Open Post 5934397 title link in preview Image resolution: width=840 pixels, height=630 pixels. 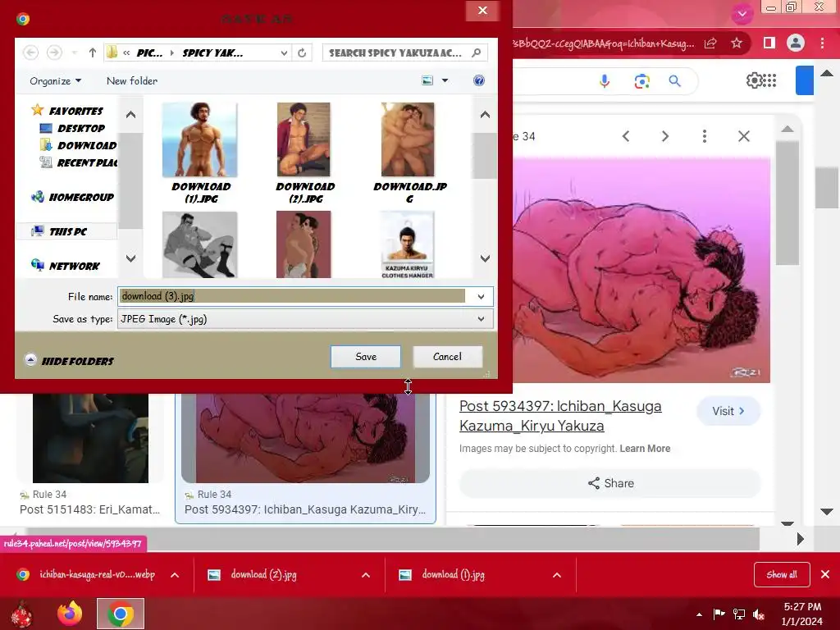560,416
